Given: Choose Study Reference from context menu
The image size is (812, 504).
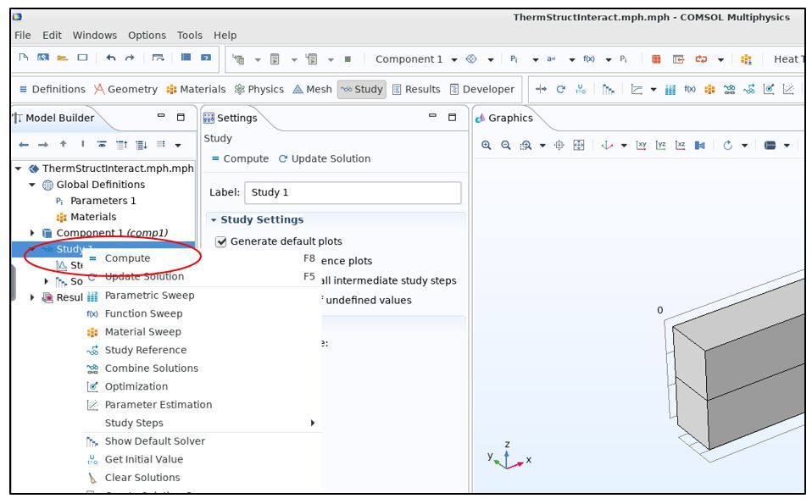Looking at the screenshot, I should pyautogui.click(x=202, y=350).
